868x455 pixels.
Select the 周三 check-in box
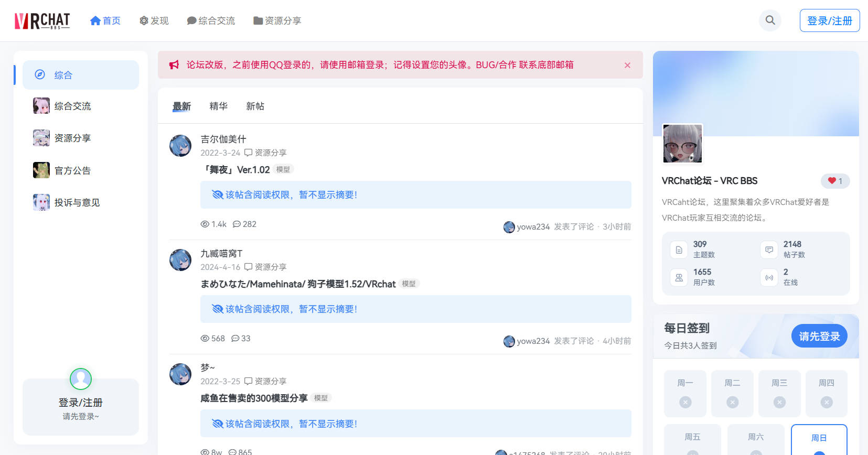click(779, 393)
